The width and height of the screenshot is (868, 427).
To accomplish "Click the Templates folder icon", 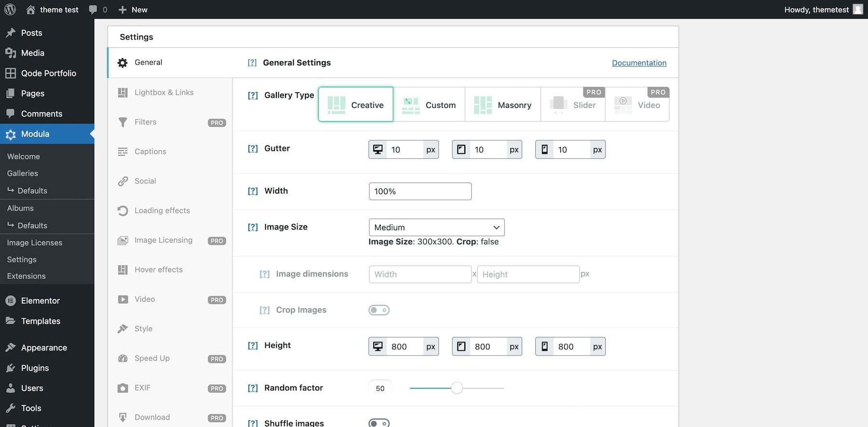I will pos(11,321).
